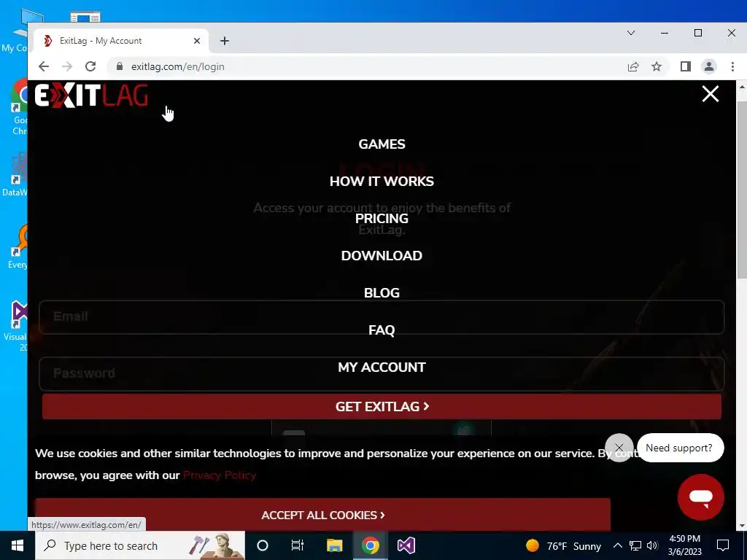Screen dimensions: 747x560
Task: Go back in Chrome
Action: click(x=43, y=66)
